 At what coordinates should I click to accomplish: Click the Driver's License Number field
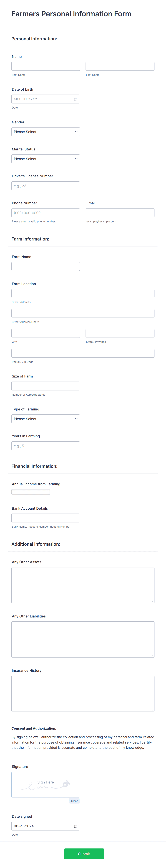tap(46, 186)
